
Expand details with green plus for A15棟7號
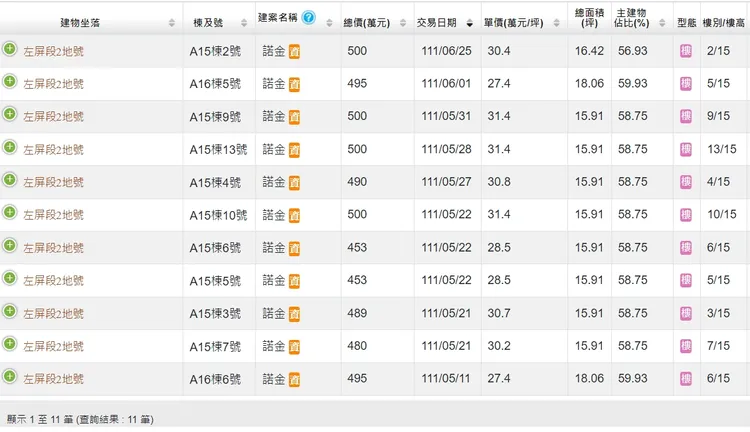10,343
